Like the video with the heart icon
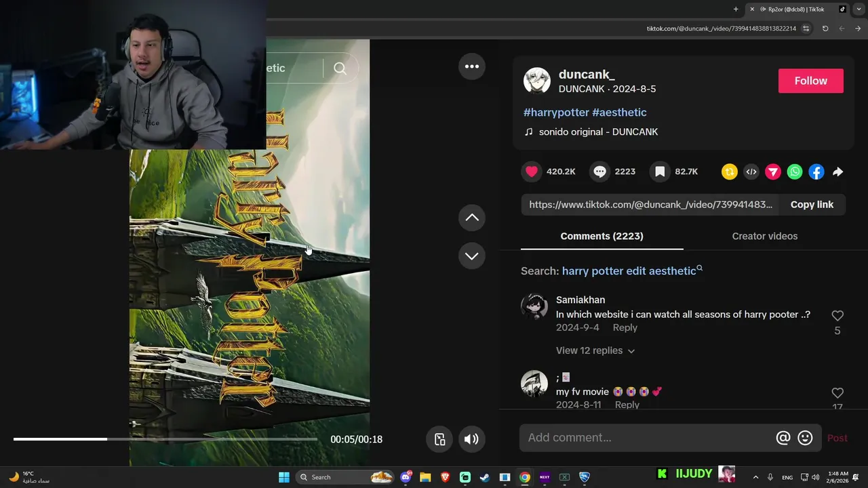 pos(532,171)
